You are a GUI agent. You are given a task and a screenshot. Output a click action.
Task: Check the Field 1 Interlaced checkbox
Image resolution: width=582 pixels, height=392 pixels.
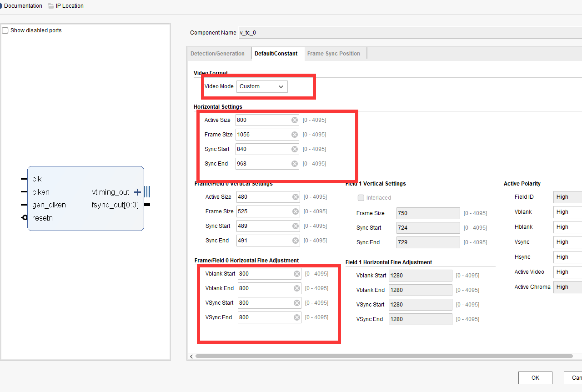coord(361,197)
